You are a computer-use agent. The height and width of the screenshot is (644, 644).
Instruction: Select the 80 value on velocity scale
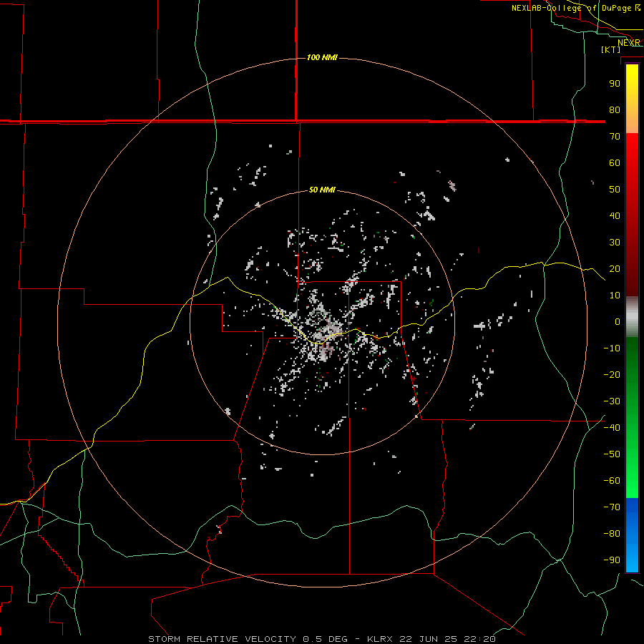615,109
